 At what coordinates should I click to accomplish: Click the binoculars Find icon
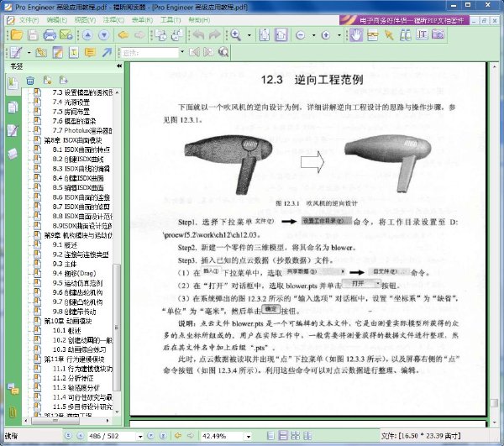point(406,35)
